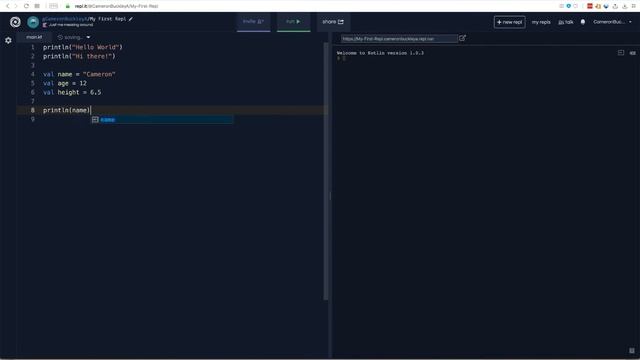Click the red browser extension icon

pyautogui.click(x=590, y=6)
